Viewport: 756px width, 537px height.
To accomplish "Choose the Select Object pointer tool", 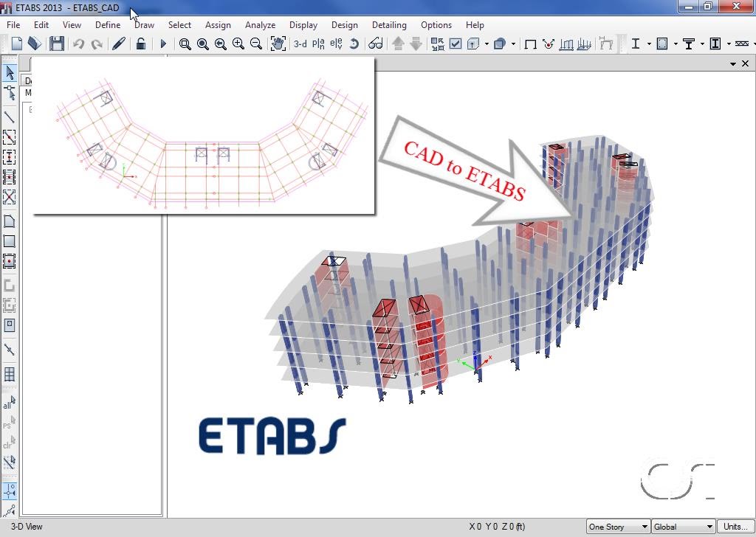I will (x=9, y=73).
